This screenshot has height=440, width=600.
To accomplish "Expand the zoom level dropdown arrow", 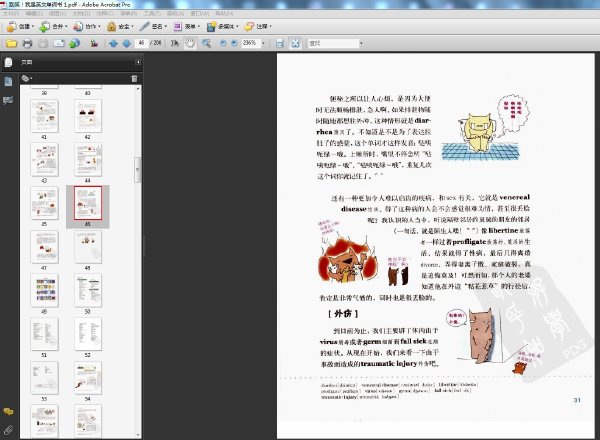I will [x=263, y=43].
